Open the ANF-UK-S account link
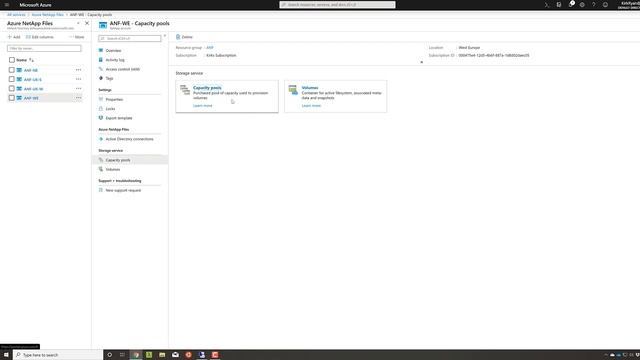Viewport: 640px width, 360px height. point(33,80)
